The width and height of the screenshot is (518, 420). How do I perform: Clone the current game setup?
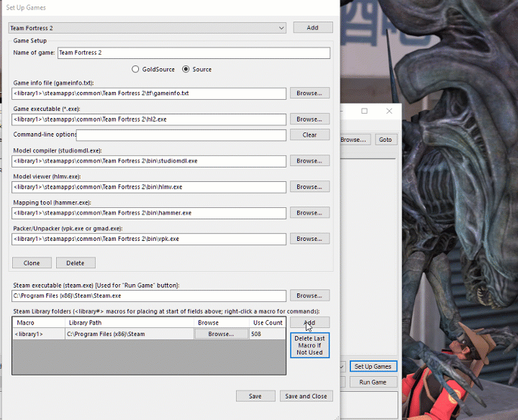[32, 263]
